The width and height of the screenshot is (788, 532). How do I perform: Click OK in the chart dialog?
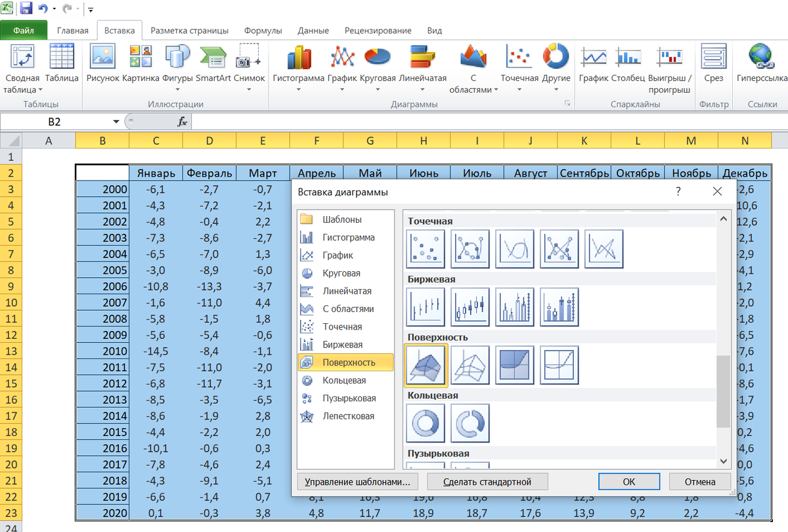[x=629, y=481]
